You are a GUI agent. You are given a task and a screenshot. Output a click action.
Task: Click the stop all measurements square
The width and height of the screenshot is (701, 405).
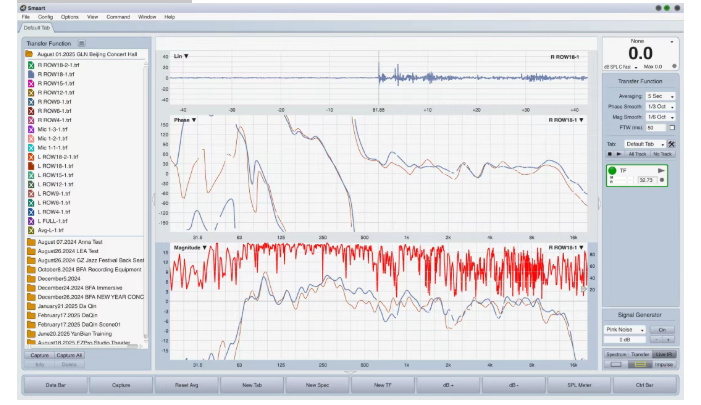tap(609, 153)
